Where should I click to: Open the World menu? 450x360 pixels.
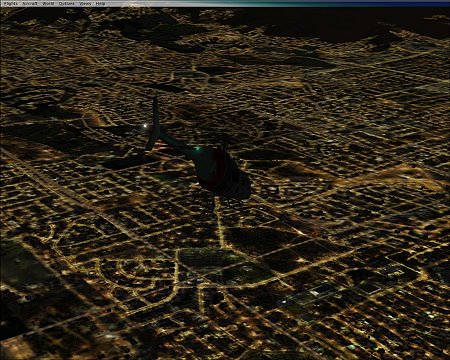coord(48,4)
